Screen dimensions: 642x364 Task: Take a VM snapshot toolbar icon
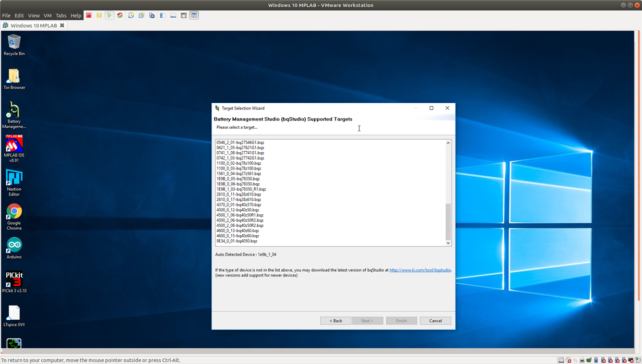131,15
